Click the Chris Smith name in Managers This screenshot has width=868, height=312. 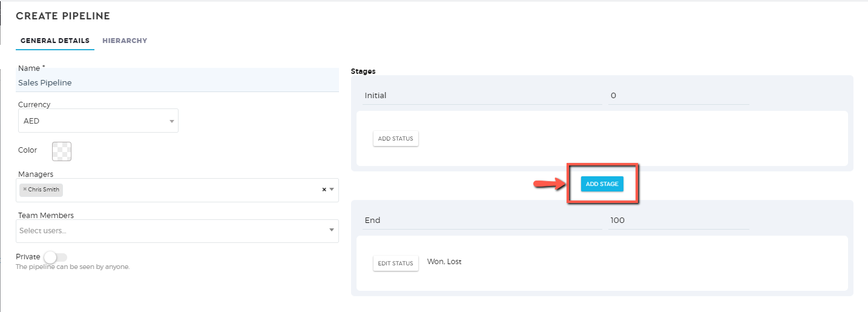coord(44,190)
